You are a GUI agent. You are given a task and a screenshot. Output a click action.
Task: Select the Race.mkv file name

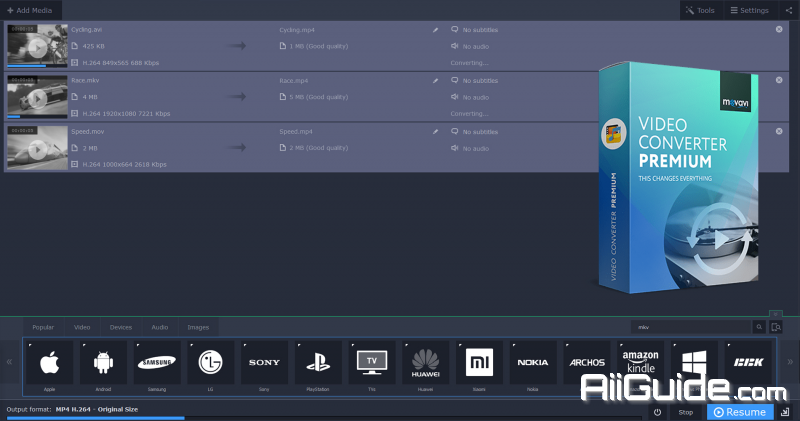coord(85,80)
